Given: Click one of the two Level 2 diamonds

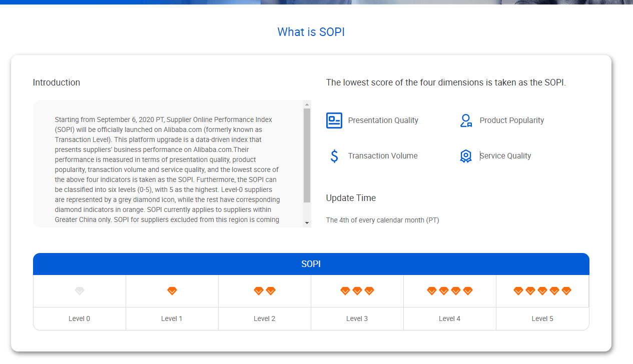Looking at the screenshot, I should [x=259, y=290].
